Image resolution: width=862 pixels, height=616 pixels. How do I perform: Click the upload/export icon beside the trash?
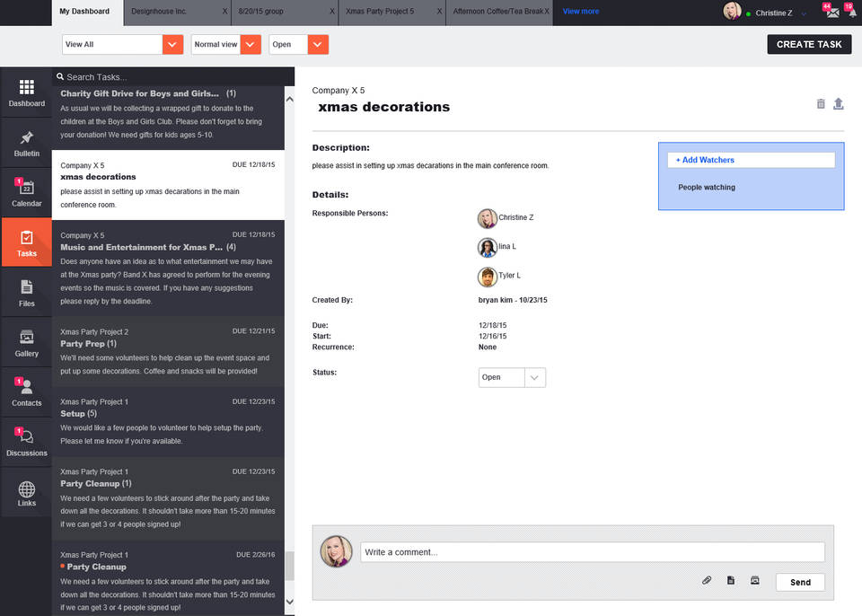839,104
